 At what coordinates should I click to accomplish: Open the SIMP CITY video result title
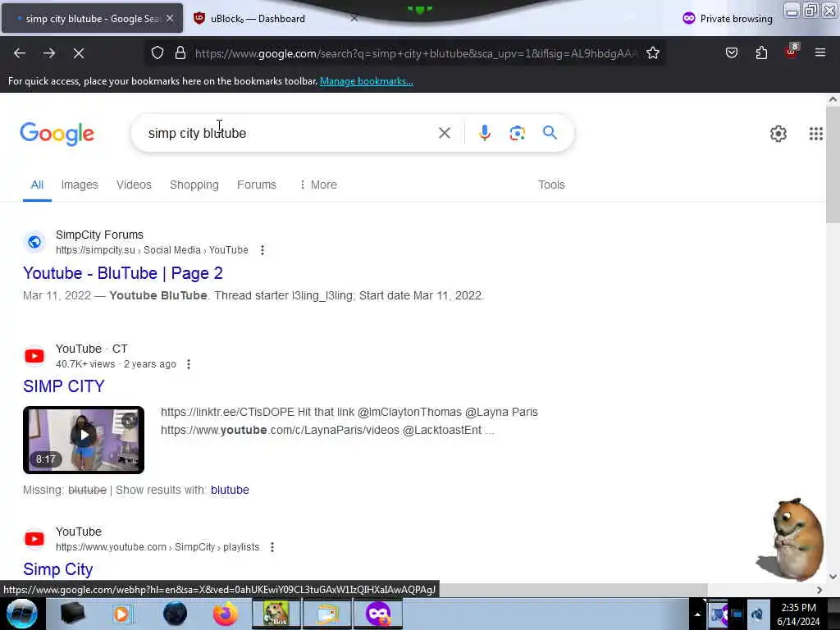pyautogui.click(x=64, y=386)
